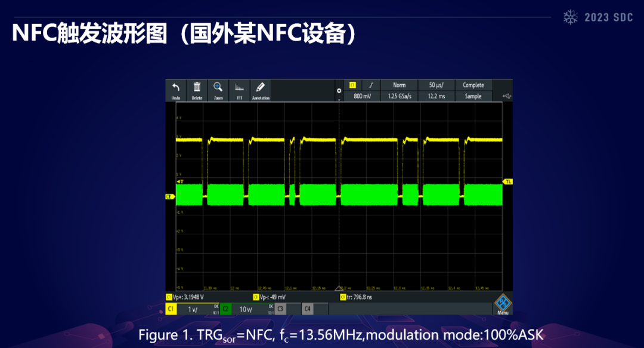Select the trigger position triangle marker
644x348 pixels.
pyautogui.click(x=339, y=288)
